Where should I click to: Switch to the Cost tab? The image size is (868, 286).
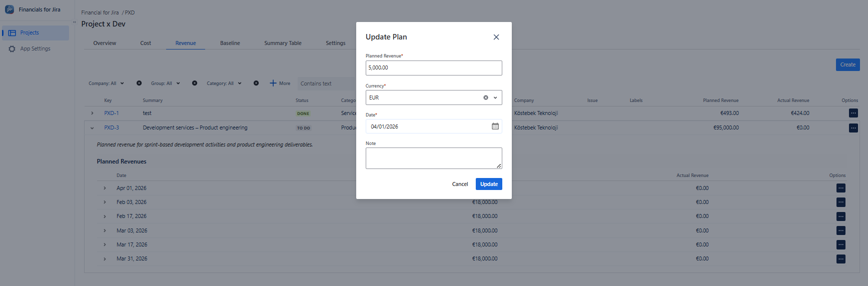(146, 43)
